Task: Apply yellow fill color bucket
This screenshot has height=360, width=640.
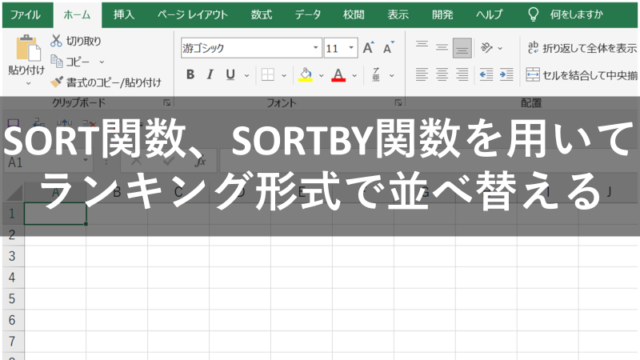Action: pos(305,75)
